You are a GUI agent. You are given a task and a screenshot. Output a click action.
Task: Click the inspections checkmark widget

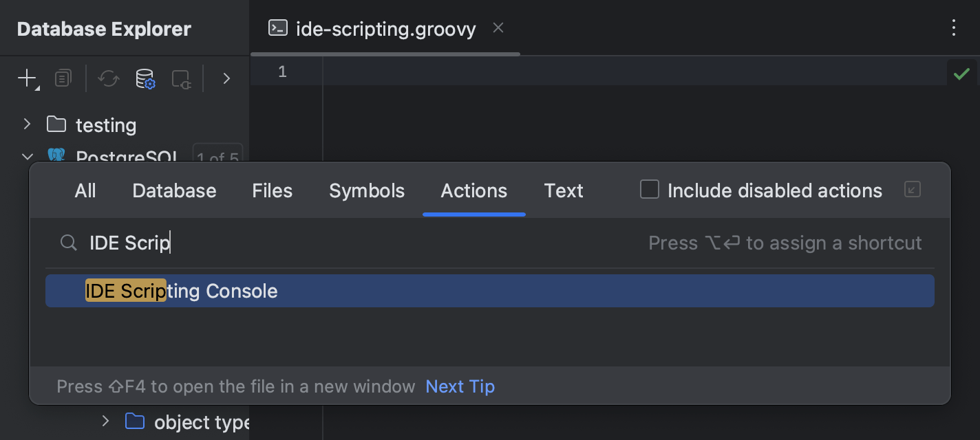point(961,74)
